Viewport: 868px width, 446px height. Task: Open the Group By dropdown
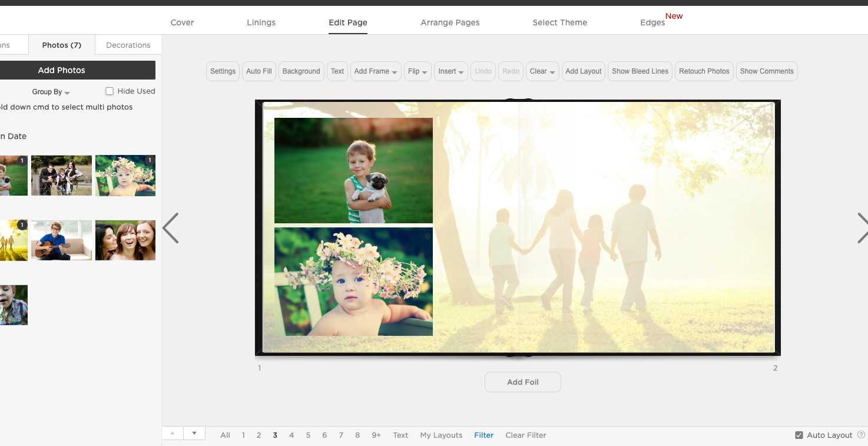click(x=51, y=92)
